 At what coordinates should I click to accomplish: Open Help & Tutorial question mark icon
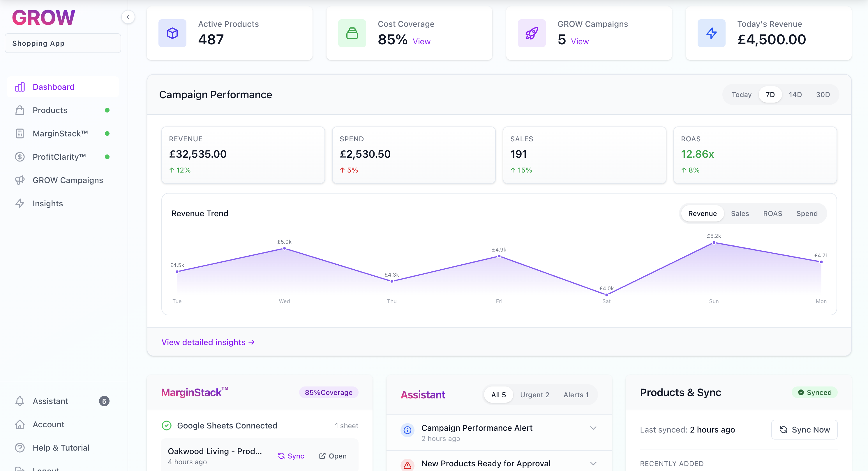coord(20,447)
